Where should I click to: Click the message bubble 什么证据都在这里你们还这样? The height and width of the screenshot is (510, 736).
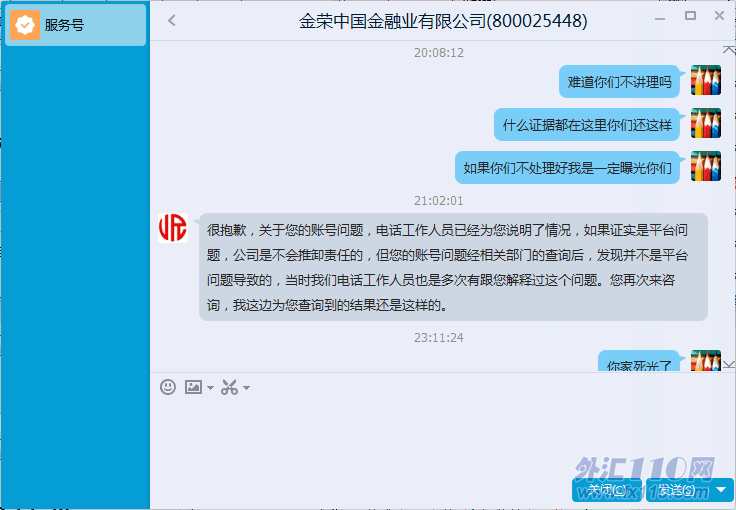[x=587, y=125]
